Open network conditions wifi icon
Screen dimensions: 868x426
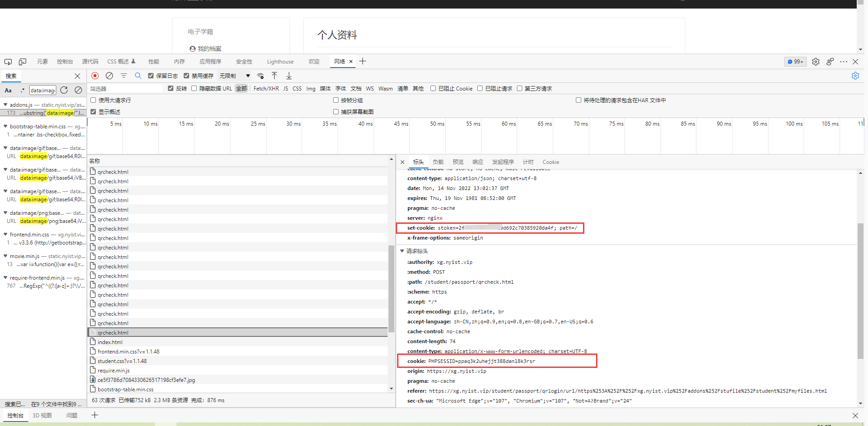[x=260, y=76]
